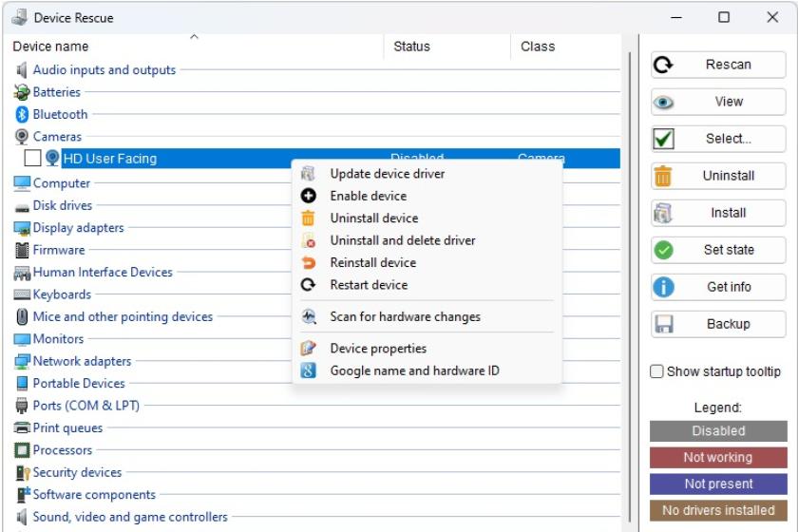798x532 pixels.
Task: Click the Firmware chip icon
Action: 22,250
